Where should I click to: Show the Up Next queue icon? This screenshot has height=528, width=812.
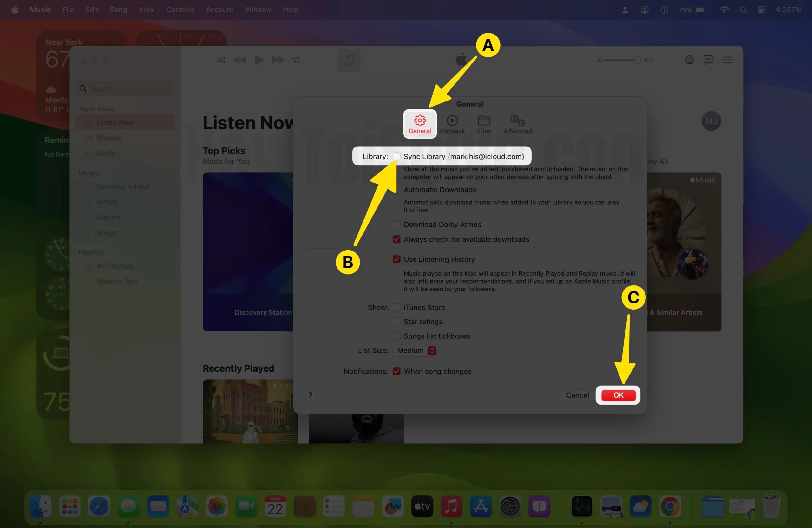[x=727, y=60]
